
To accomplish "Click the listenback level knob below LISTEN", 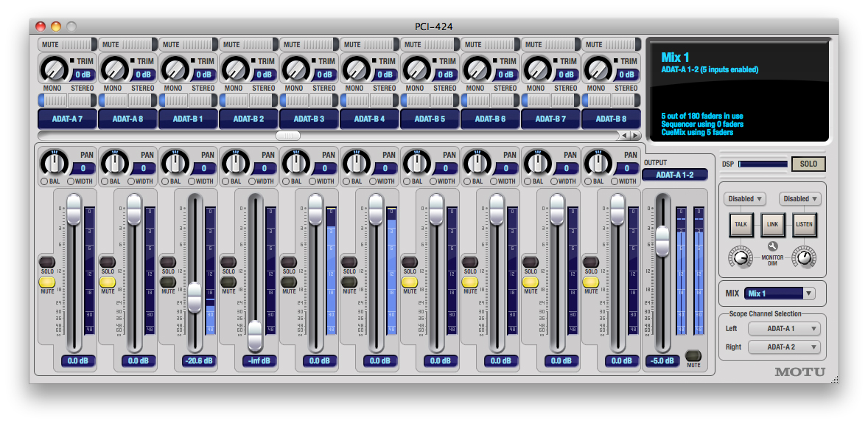I will (x=805, y=258).
